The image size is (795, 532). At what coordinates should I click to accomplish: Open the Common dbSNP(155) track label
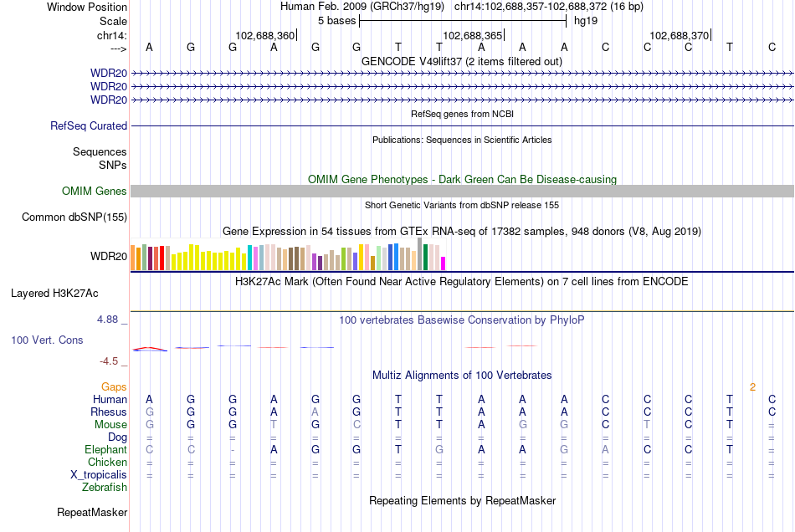coord(74,217)
